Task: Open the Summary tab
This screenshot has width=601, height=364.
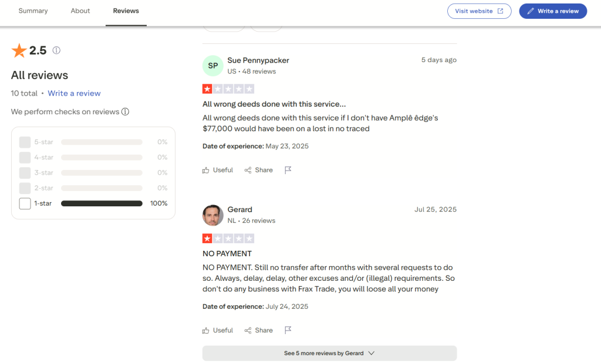Action: [x=33, y=11]
